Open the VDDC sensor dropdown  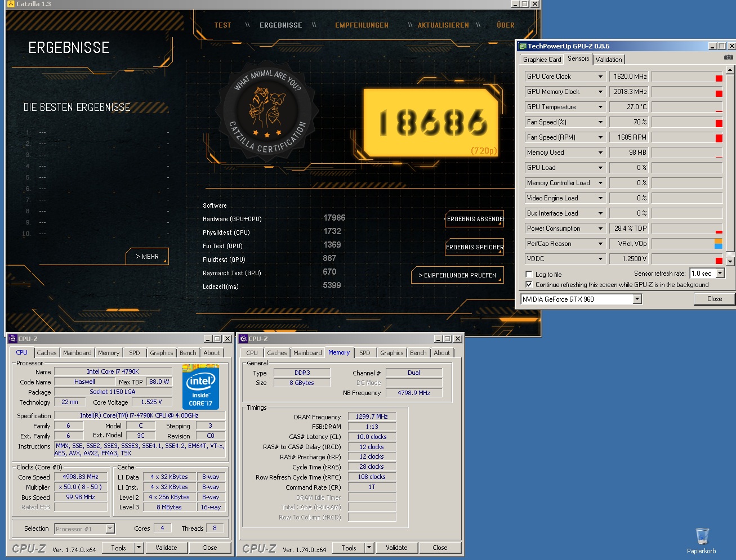point(600,259)
